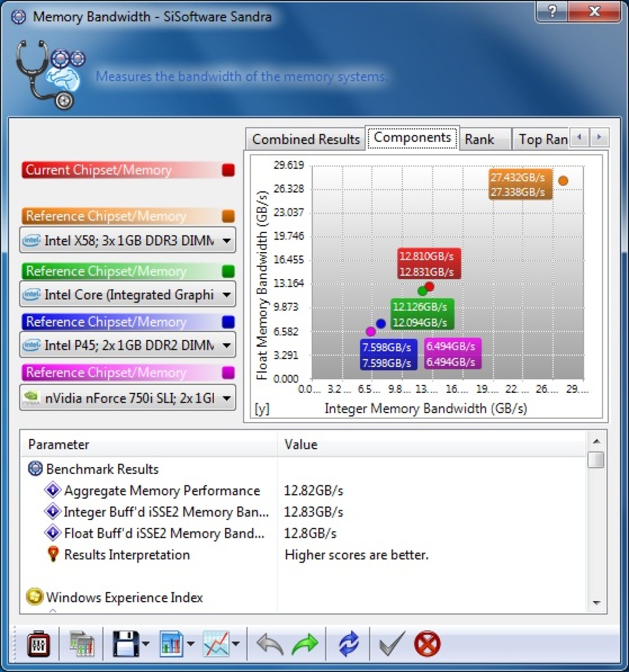Screen dimensions: 629x672
Task: Click the bar chart view icon
Action: (x=172, y=644)
